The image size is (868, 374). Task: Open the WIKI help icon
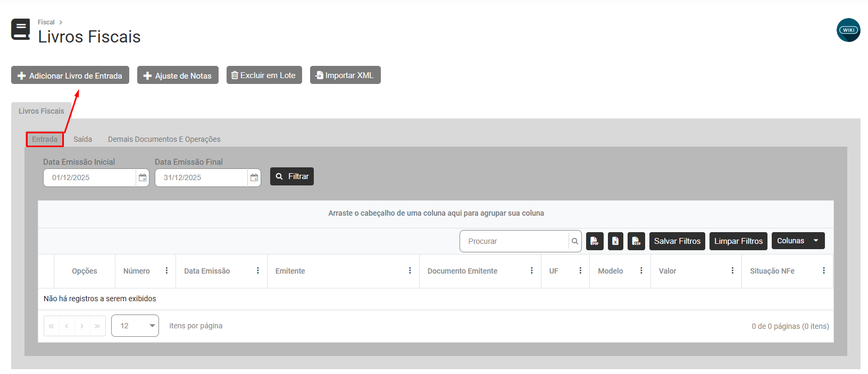[848, 30]
